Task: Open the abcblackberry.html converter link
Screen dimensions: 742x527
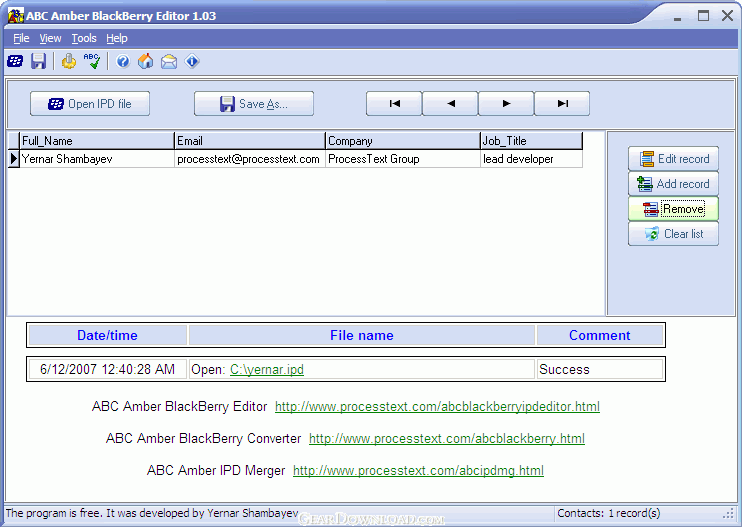Action: tap(447, 439)
